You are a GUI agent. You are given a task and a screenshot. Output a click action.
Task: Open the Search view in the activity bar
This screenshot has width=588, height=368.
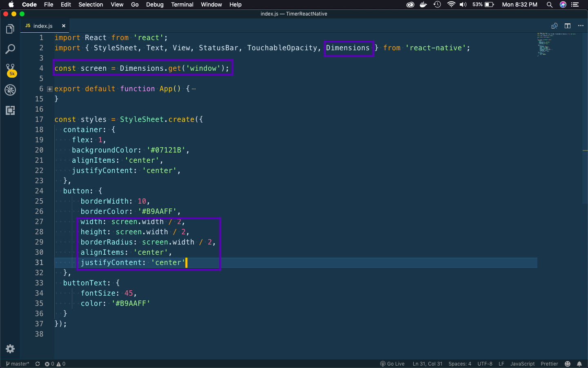coord(10,49)
